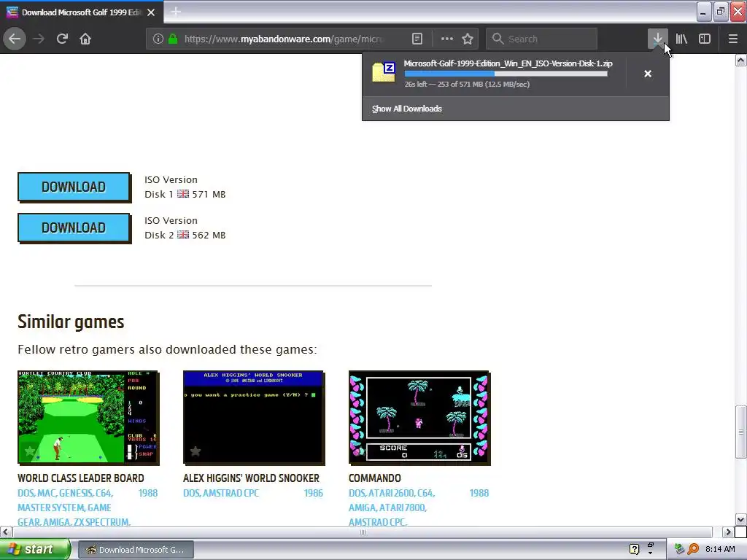Click year 1986 link under Snooker
Screen dimensions: 747x560
(314, 493)
